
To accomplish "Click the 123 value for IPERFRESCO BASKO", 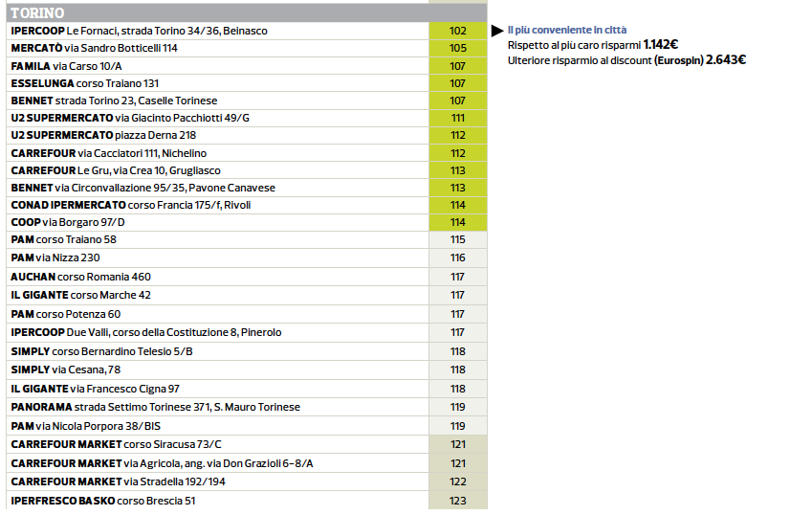I will point(457,500).
